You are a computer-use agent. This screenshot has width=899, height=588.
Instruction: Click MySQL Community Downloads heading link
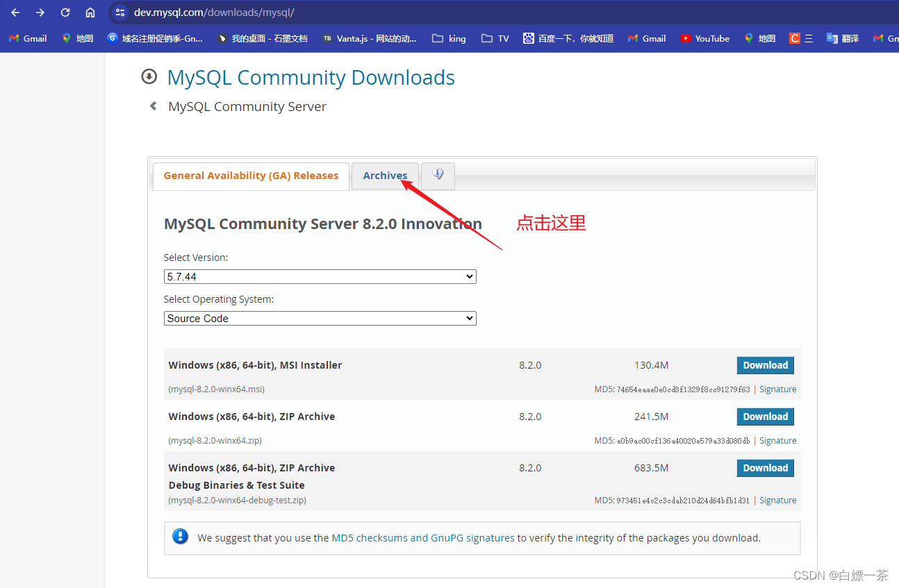[311, 77]
